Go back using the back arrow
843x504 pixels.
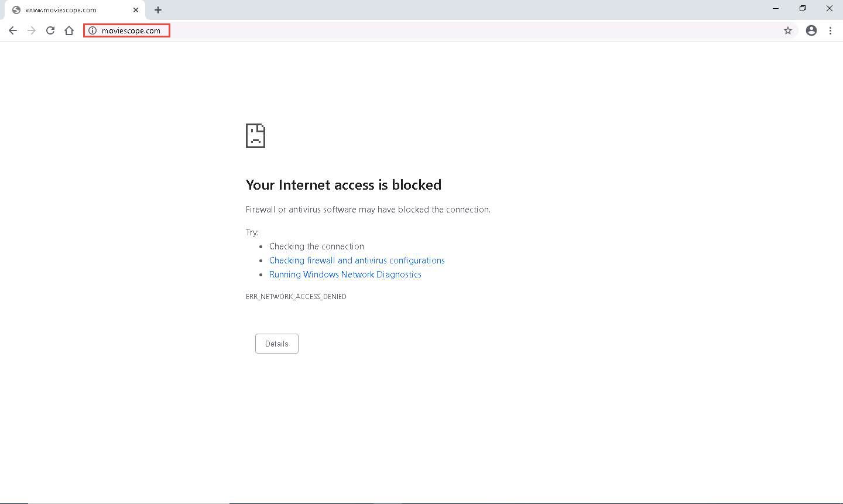(x=13, y=30)
